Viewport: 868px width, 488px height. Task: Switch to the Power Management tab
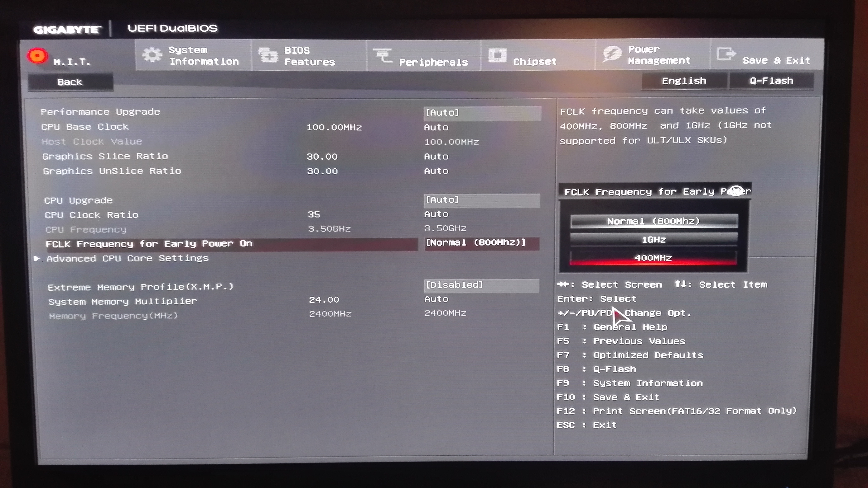point(659,55)
